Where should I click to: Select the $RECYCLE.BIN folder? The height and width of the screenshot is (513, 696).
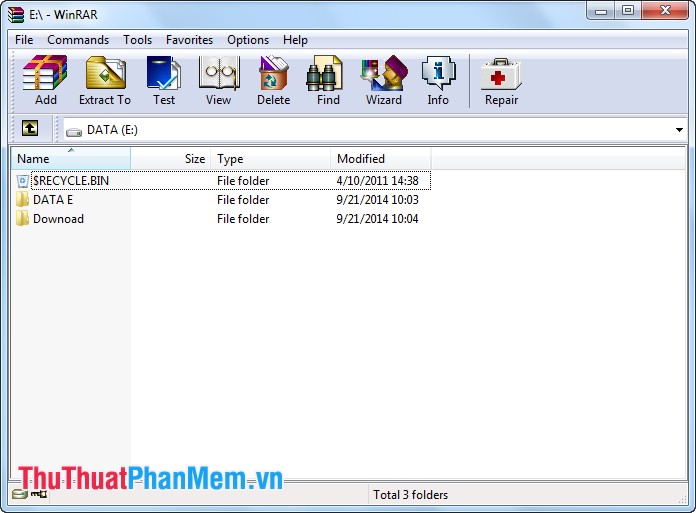coord(70,181)
